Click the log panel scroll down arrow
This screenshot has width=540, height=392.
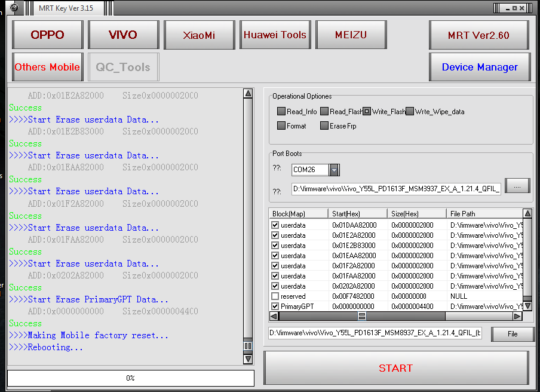(x=248, y=359)
